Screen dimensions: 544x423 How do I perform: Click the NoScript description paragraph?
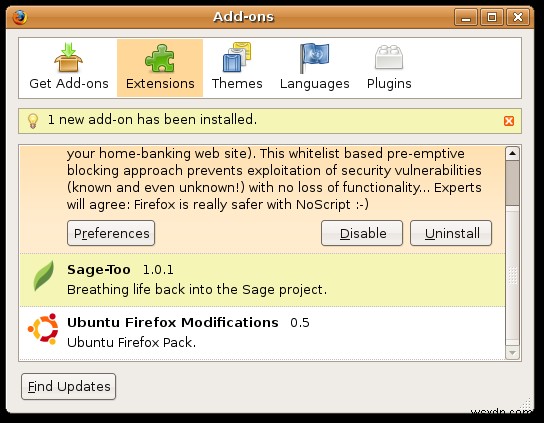pyautogui.click(x=274, y=179)
